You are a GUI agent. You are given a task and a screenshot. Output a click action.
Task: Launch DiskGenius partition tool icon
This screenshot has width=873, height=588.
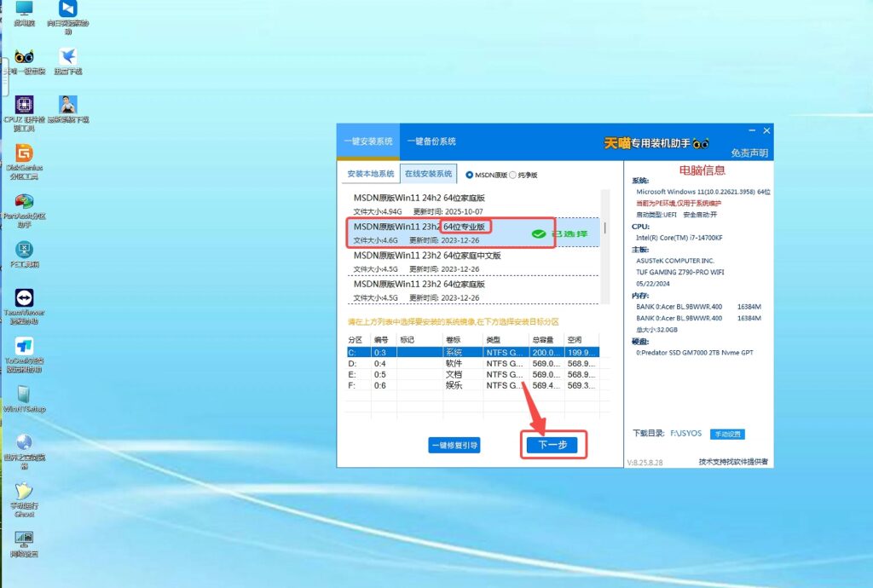tap(24, 153)
